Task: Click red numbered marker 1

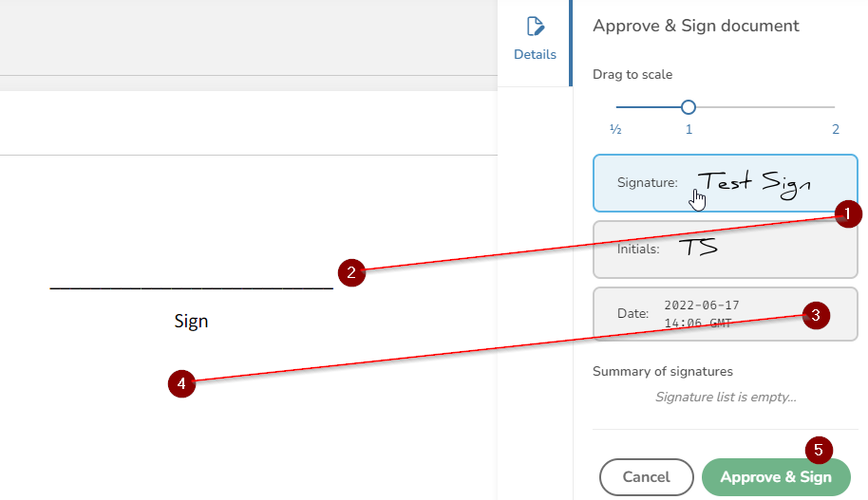Action: [848, 213]
